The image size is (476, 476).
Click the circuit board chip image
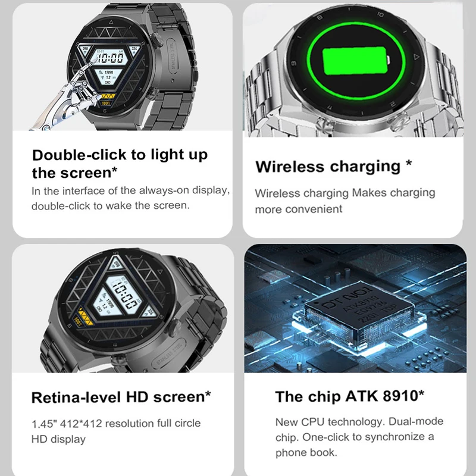(x=355, y=308)
